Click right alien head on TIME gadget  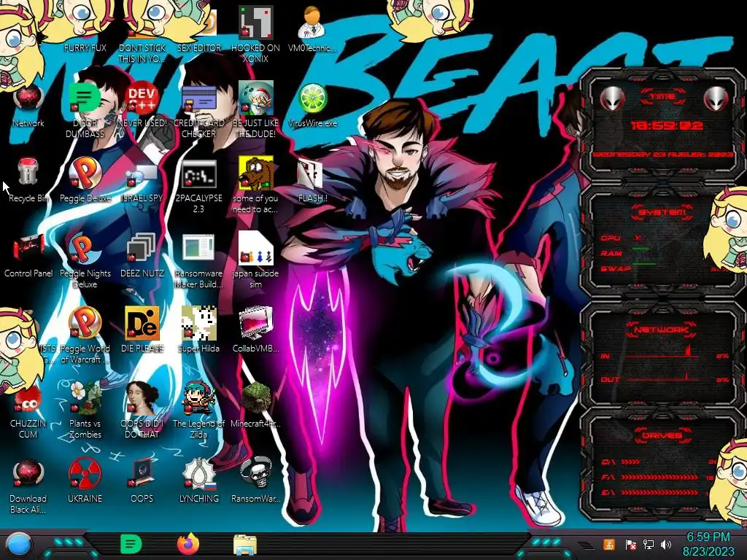pyautogui.click(x=716, y=98)
